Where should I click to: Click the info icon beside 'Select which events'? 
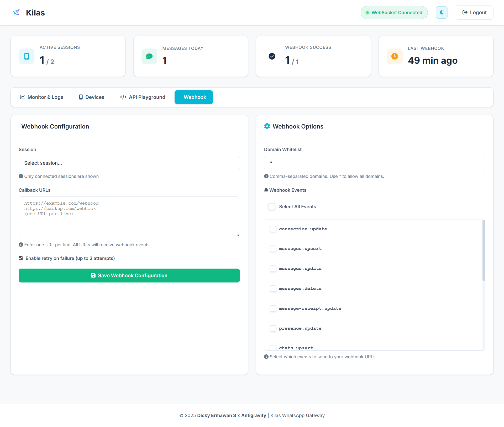(266, 357)
